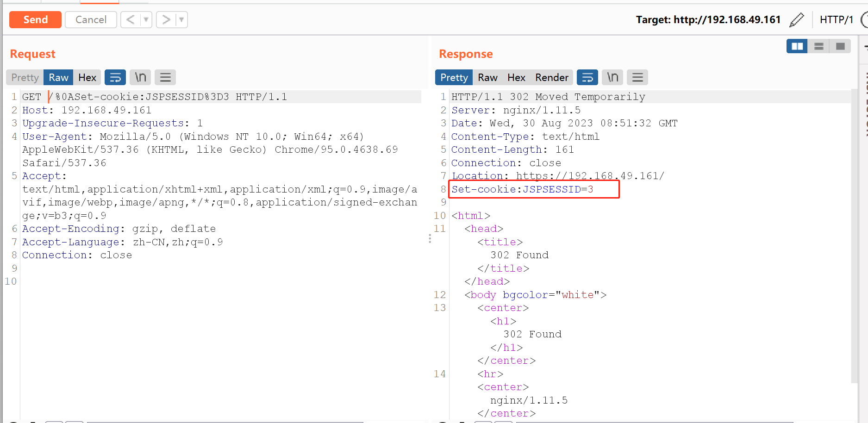Toggle non-printable characters in Response pane
This screenshot has width=868, height=423.
pos(612,77)
